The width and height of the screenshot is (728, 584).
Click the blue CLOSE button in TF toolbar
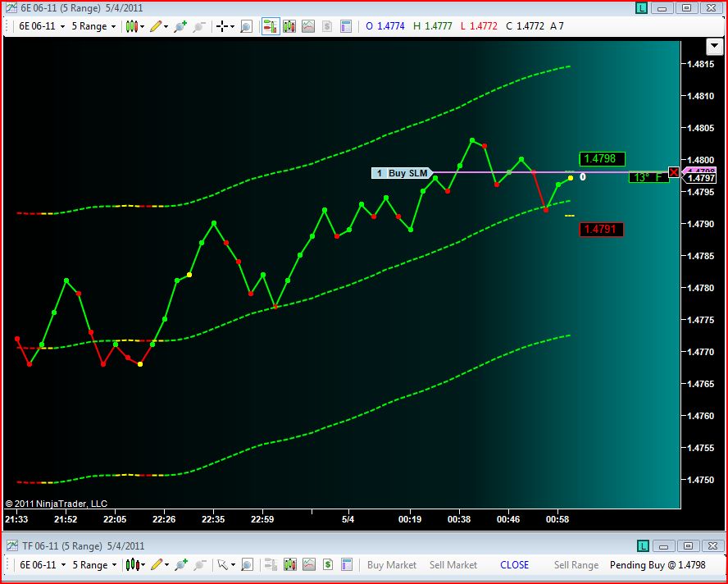coord(514,565)
